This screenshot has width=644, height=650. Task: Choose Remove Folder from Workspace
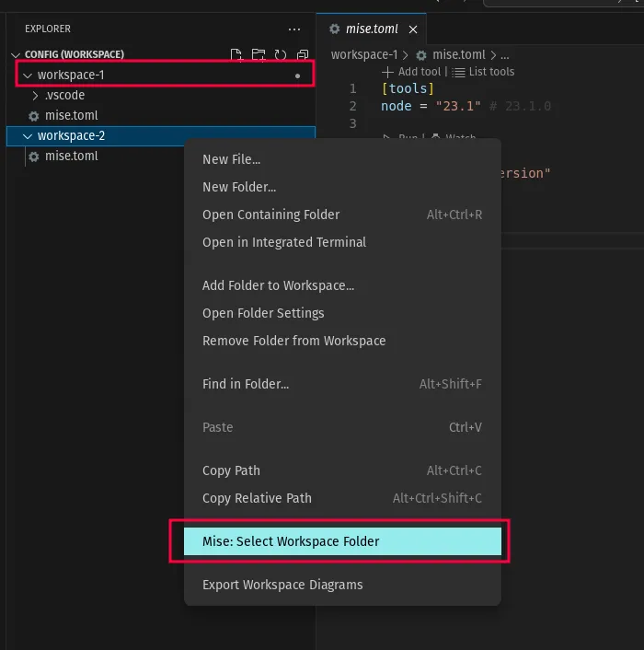pos(293,341)
